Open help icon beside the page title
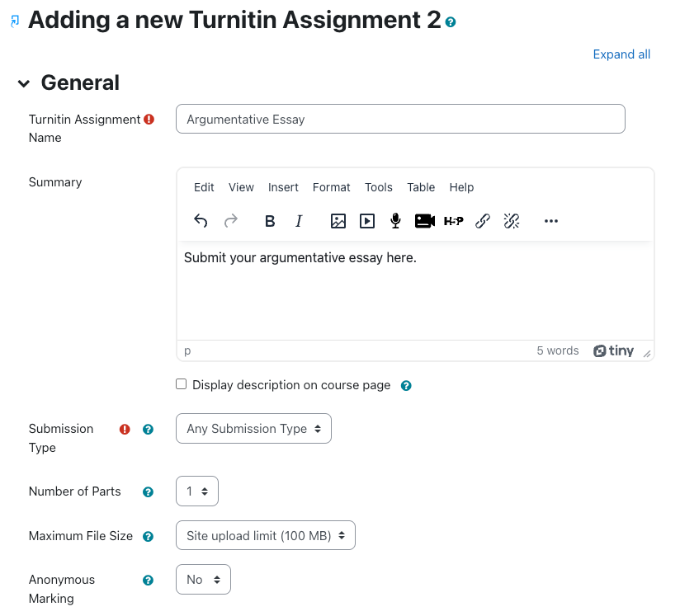 pyautogui.click(x=451, y=21)
